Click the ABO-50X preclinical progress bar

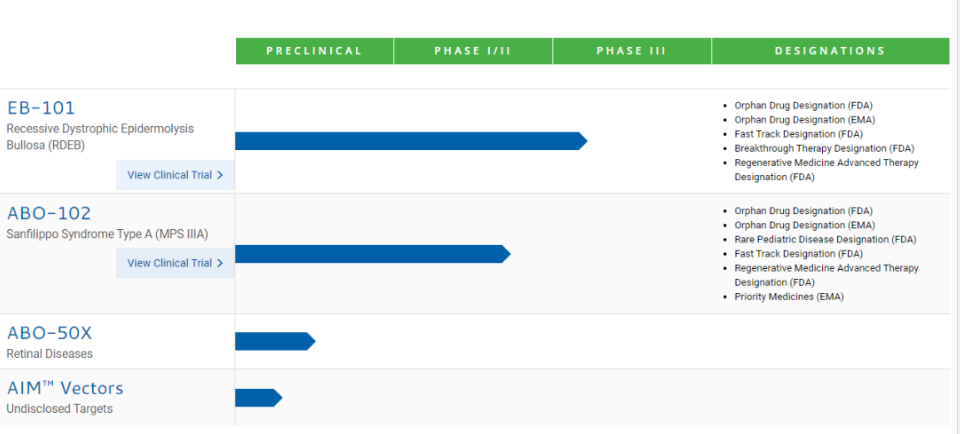(274, 341)
